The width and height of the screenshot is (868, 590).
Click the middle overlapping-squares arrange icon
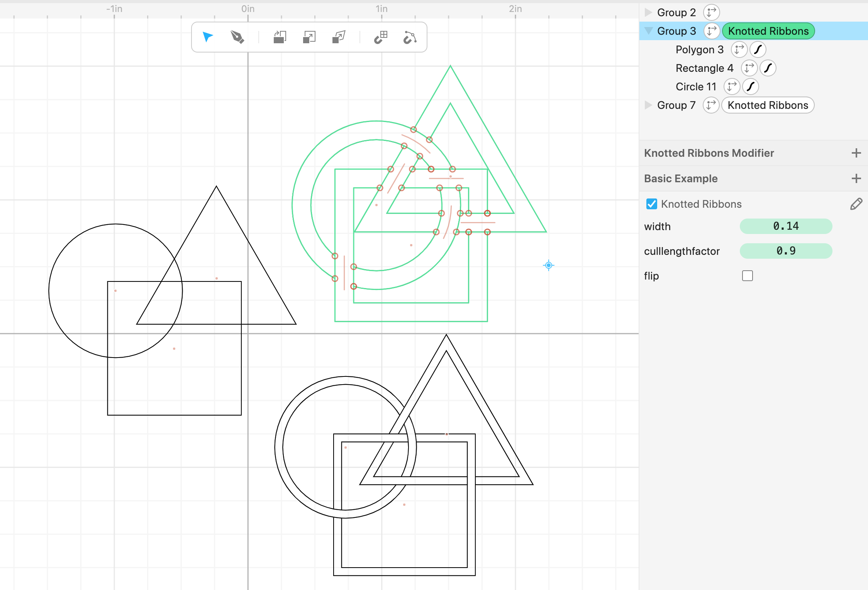309,37
